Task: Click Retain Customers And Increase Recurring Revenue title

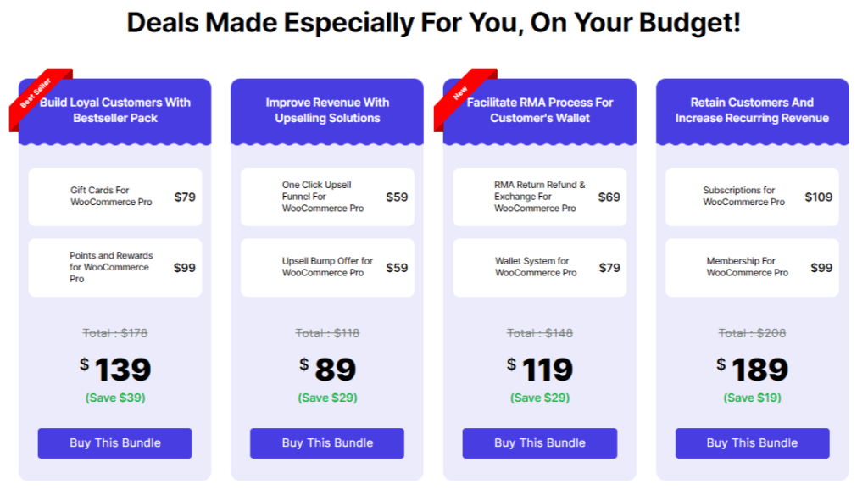Action: [752, 110]
